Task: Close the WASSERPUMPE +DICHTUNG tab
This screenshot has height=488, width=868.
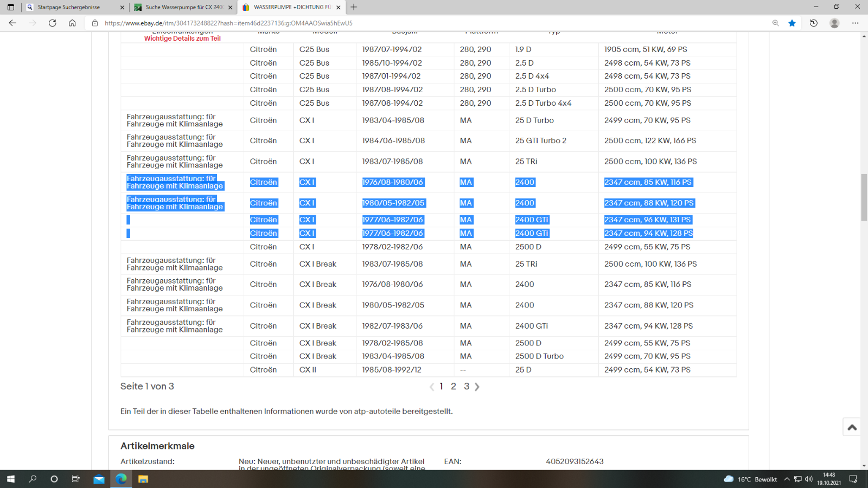Action: 339,7
